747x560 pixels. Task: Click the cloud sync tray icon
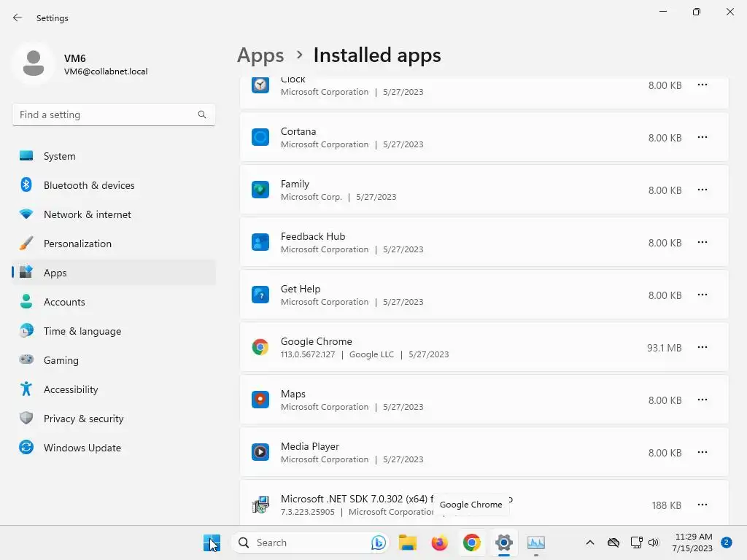coord(613,542)
